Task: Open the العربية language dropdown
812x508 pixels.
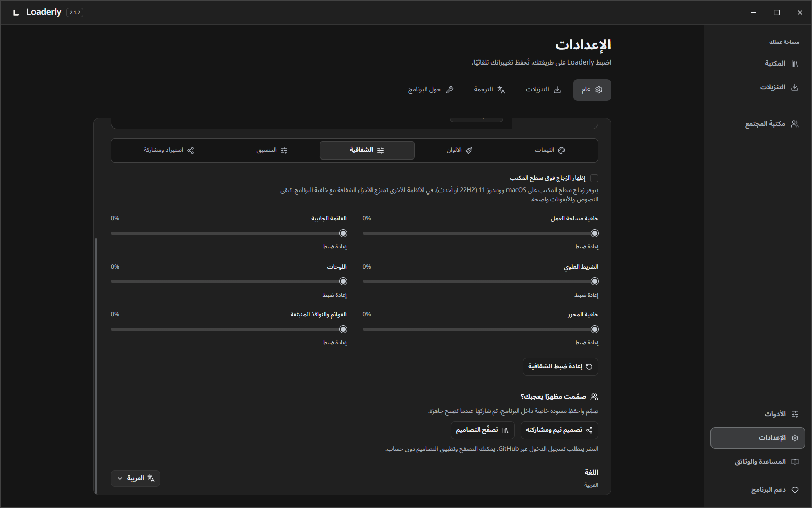Action: click(x=136, y=479)
